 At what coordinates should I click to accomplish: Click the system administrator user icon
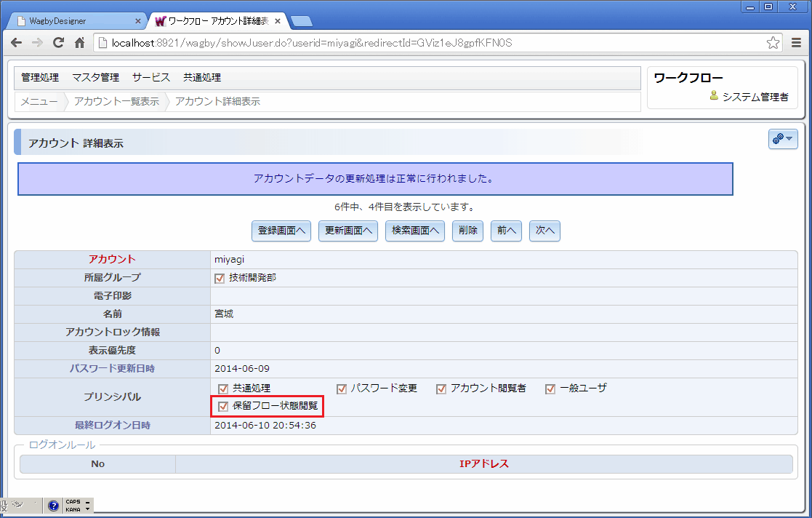(714, 95)
